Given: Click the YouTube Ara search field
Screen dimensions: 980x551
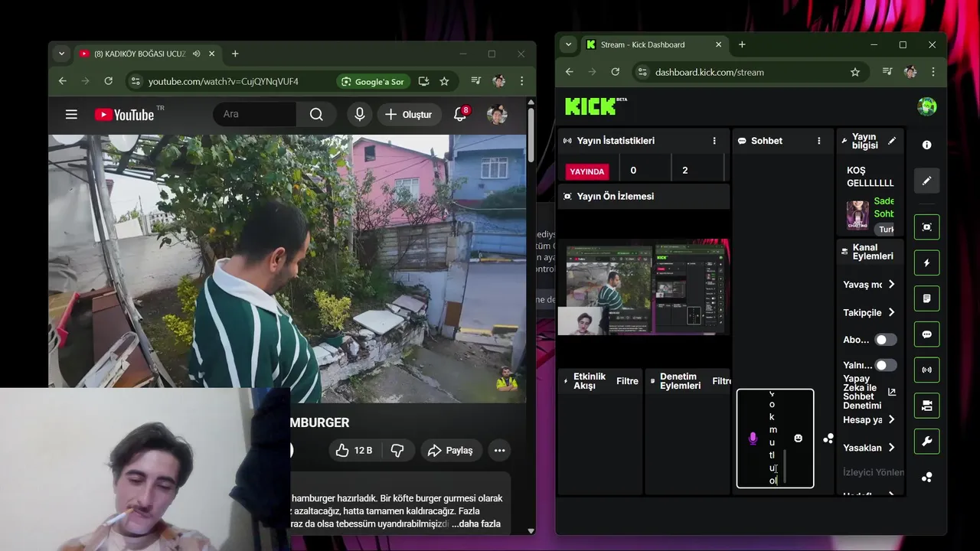Looking at the screenshot, I should tap(254, 114).
